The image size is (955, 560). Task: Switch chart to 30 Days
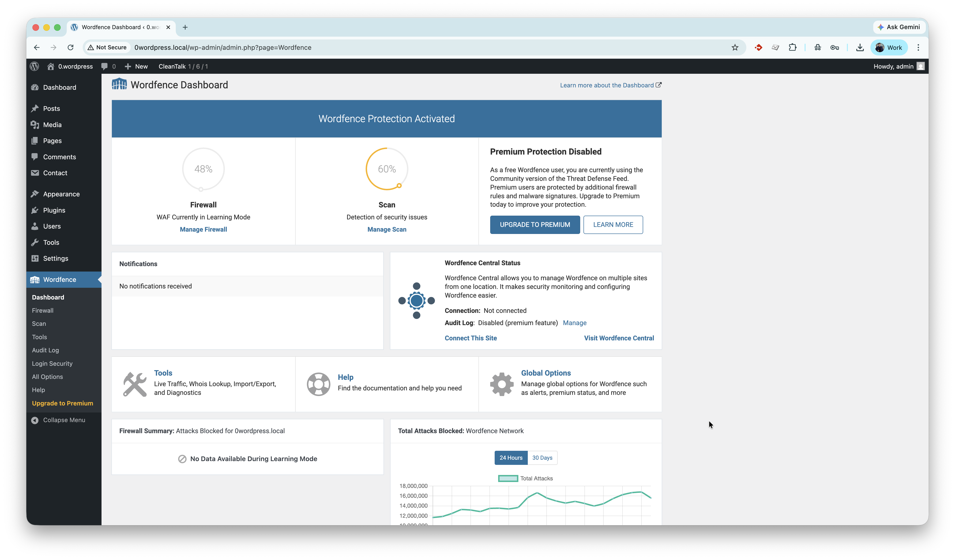tap(542, 458)
